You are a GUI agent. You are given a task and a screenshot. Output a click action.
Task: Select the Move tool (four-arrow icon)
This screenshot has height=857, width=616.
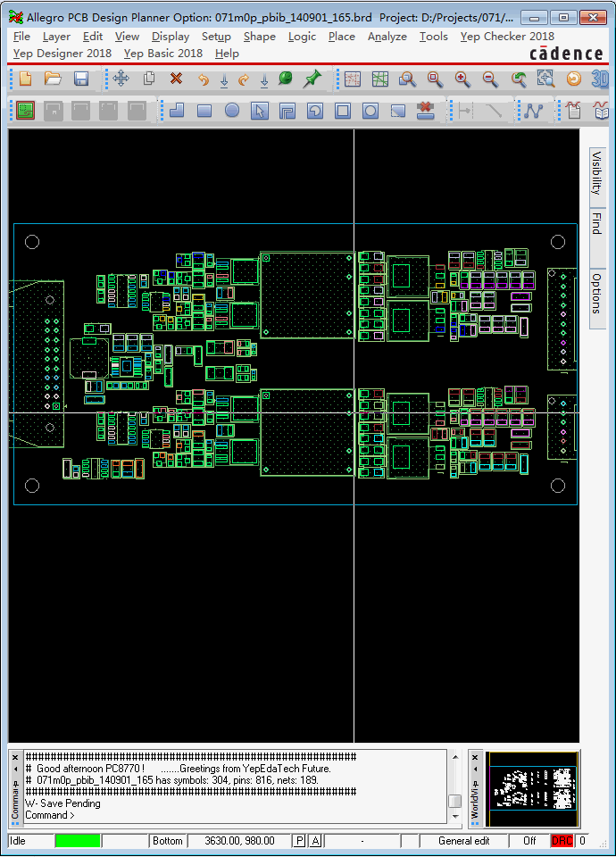(x=121, y=79)
